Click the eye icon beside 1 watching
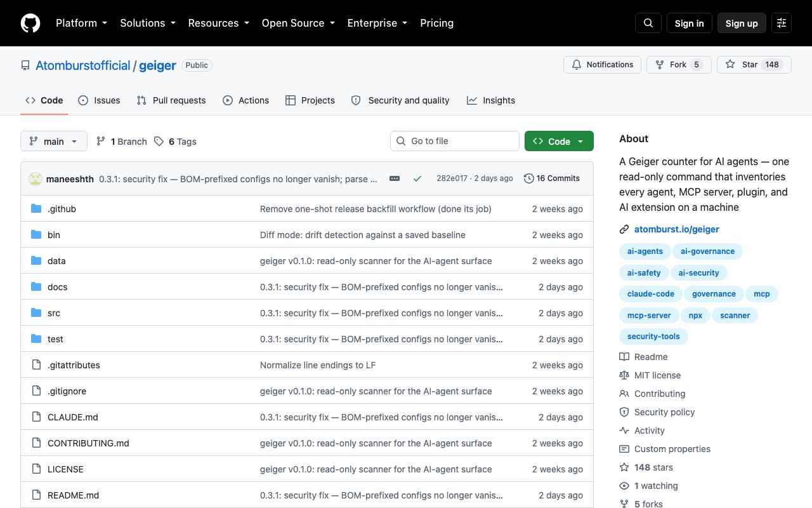Screen dimensions: 812x508 624,486
